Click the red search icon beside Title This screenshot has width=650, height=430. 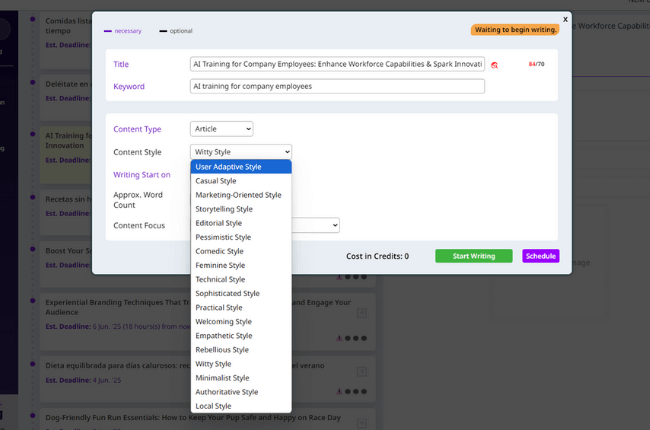click(x=494, y=65)
